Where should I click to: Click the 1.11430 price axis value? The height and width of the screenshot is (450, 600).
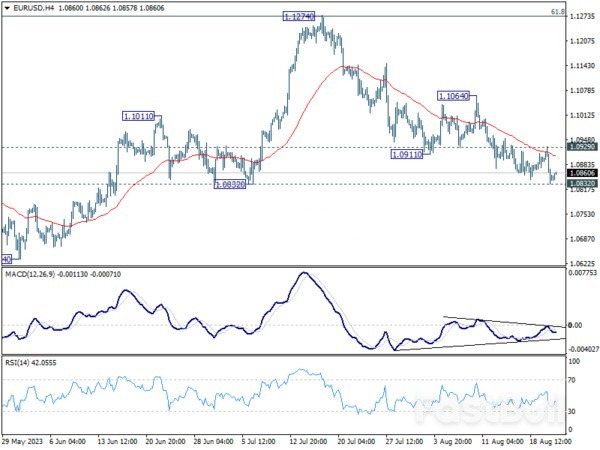582,66
